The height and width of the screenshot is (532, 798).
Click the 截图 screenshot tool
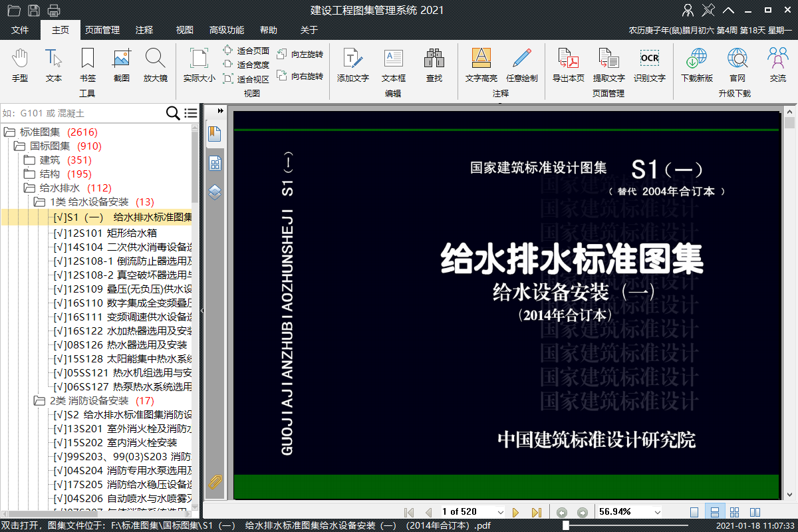121,65
